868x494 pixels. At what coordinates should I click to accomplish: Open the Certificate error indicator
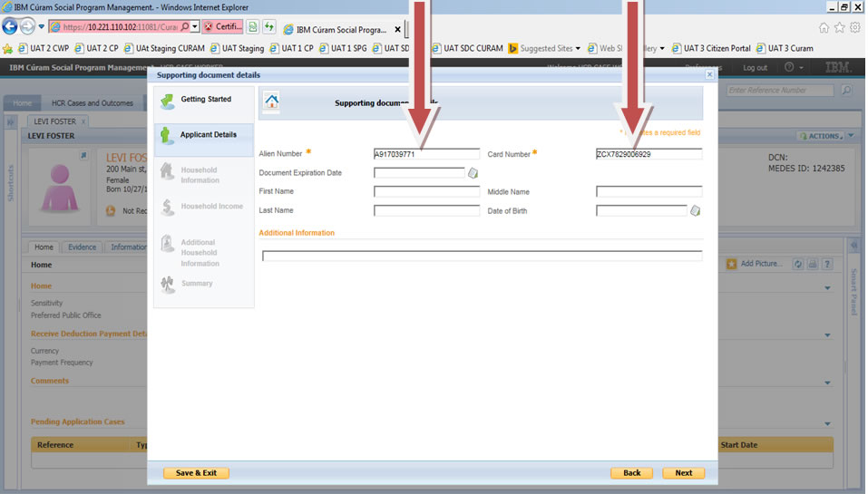pos(222,26)
